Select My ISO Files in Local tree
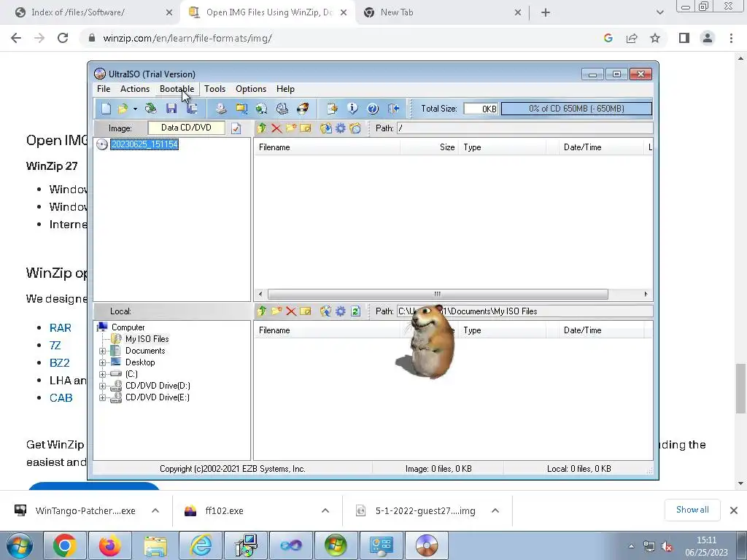Image resolution: width=747 pixels, height=560 pixels. click(147, 339)
